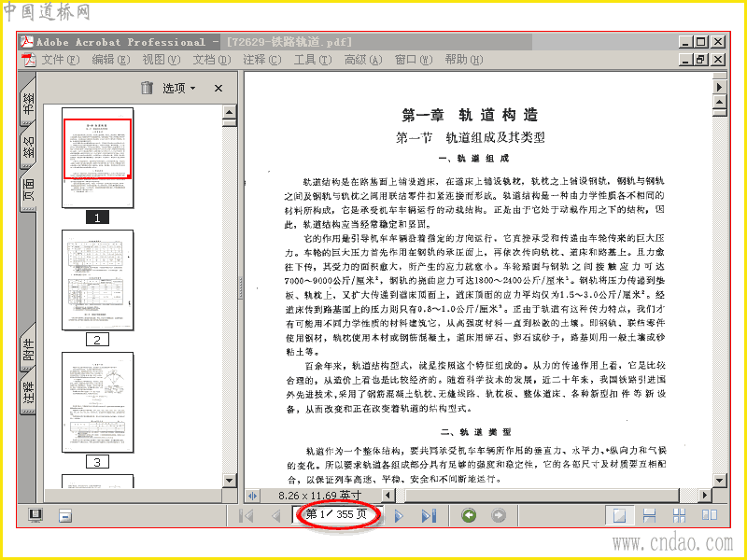Expand the document pane top arrow button

pyautogui.click(x=719, y=87)
